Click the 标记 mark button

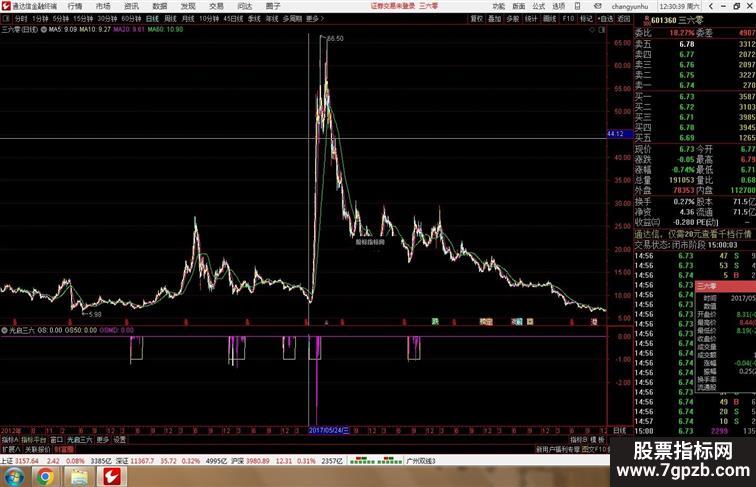pos(586,19)
